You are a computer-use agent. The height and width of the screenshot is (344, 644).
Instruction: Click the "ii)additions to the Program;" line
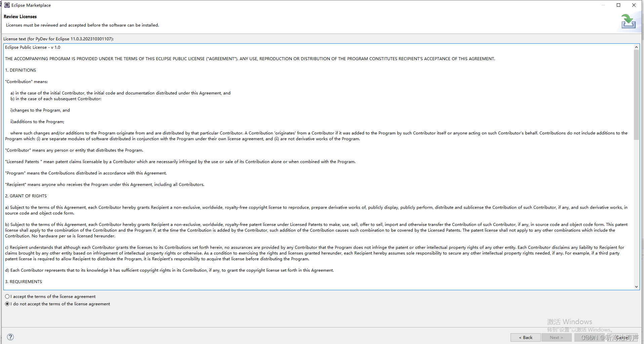point(37,122)
